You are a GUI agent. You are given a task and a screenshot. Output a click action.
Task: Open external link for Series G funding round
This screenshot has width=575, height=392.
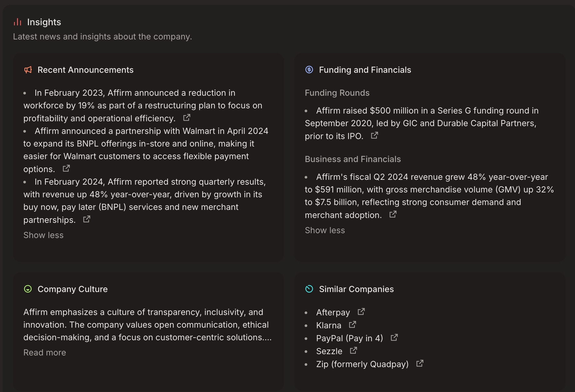point(374,136)
